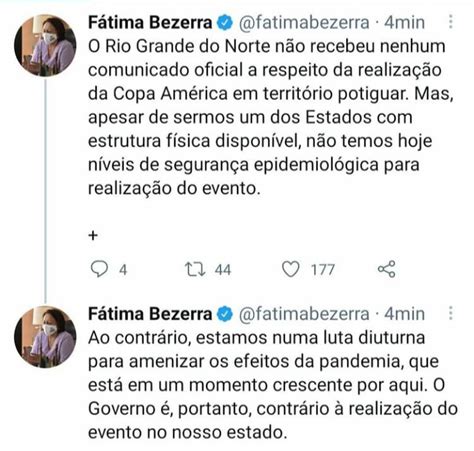Open Fátima Bezerra name on first tweet
Image resolution: width=474 pixels, height=451 pixels.
(x=150, y=22)
